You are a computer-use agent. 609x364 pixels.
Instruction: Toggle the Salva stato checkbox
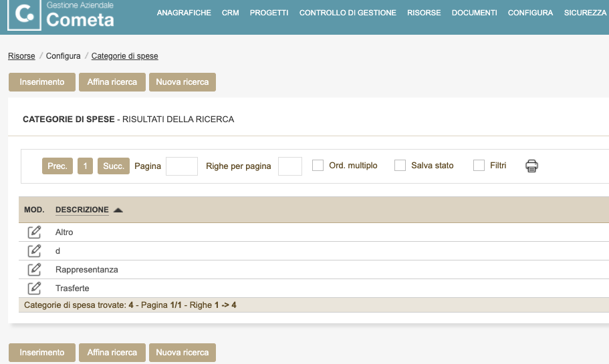(400, 166)
